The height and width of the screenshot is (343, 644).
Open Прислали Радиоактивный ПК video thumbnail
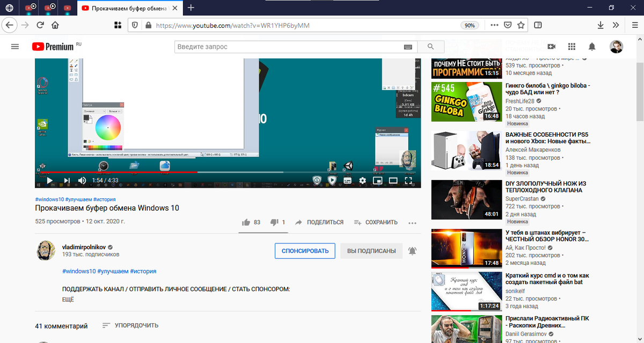click(x=466, y=329)
